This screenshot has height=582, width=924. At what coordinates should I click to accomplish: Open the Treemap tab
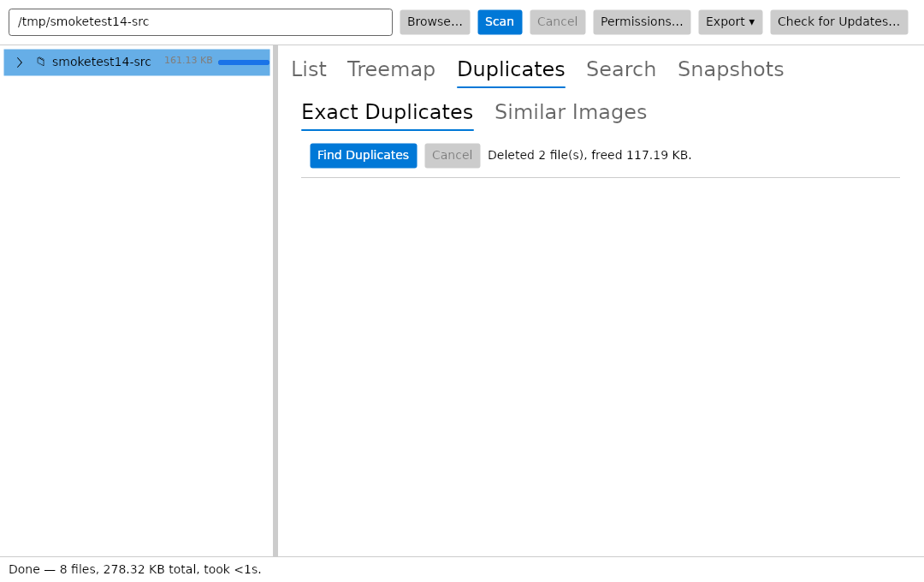pos(391,69)
